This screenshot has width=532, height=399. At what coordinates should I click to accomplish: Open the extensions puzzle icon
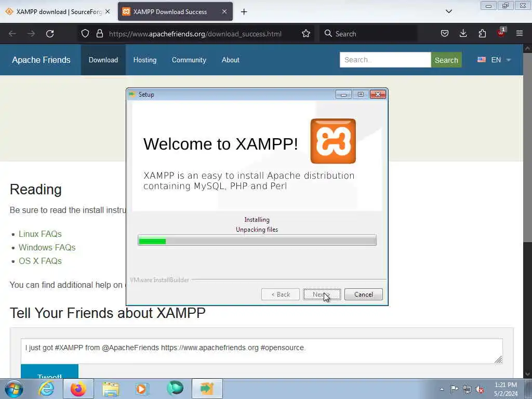(x=482, y=34)
